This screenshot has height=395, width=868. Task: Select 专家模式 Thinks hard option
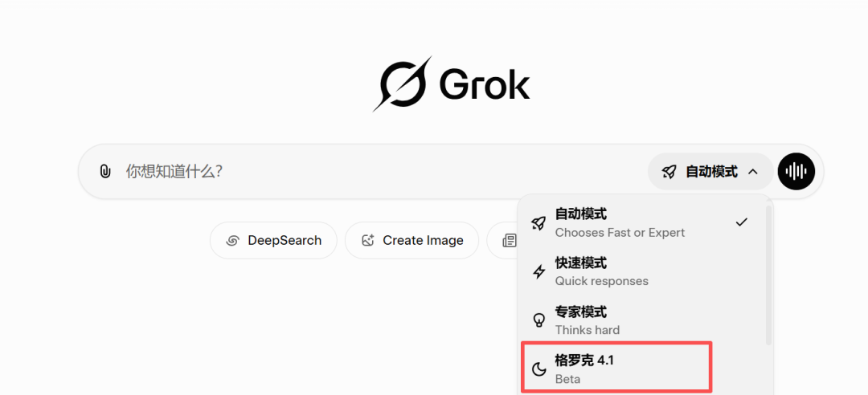tap(627, 320)
